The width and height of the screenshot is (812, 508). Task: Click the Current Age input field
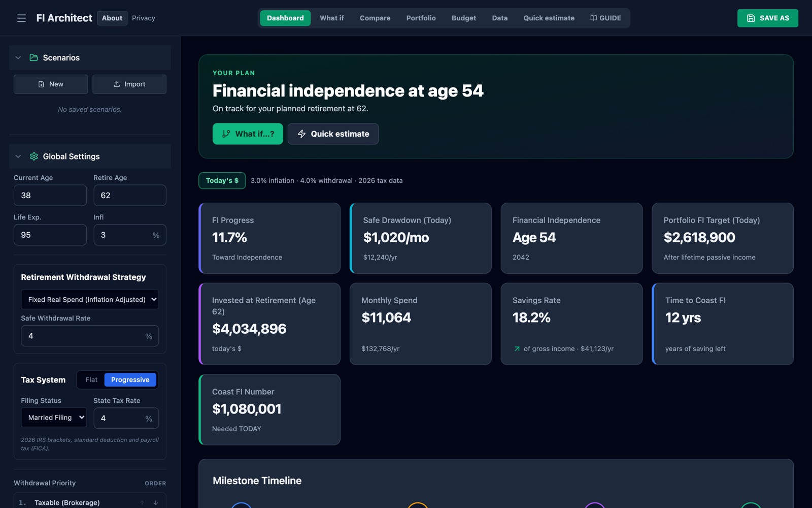point(50,196)
